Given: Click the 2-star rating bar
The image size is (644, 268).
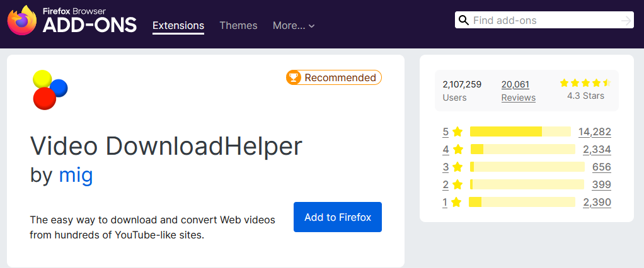Looking at the screenshot, I should tap(527, 184).
